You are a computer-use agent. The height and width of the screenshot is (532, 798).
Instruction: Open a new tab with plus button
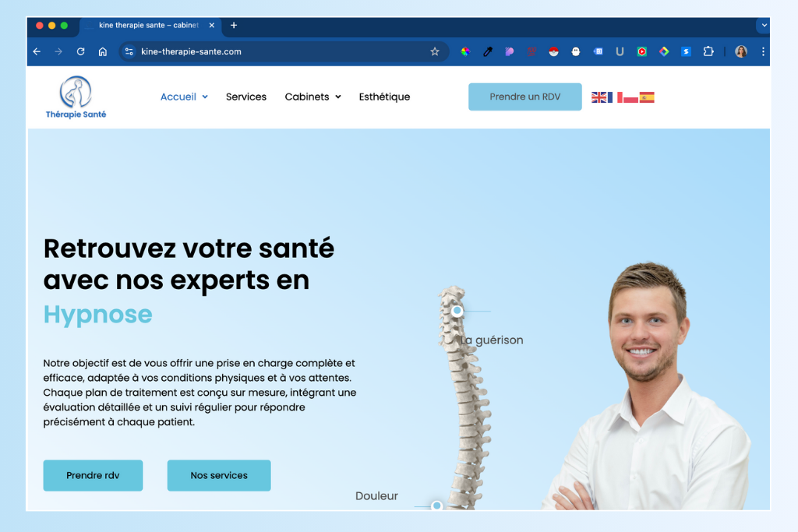[234, 25]
